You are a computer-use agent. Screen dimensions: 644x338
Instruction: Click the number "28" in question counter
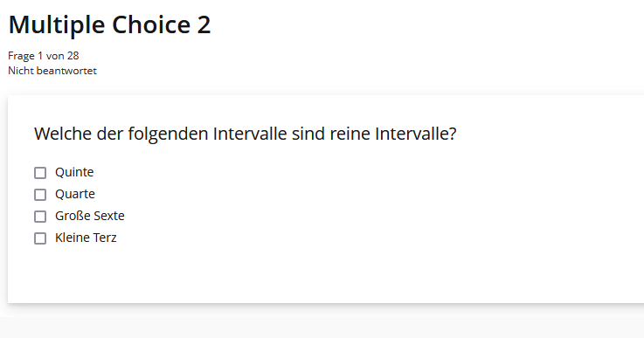click(73, 55)
